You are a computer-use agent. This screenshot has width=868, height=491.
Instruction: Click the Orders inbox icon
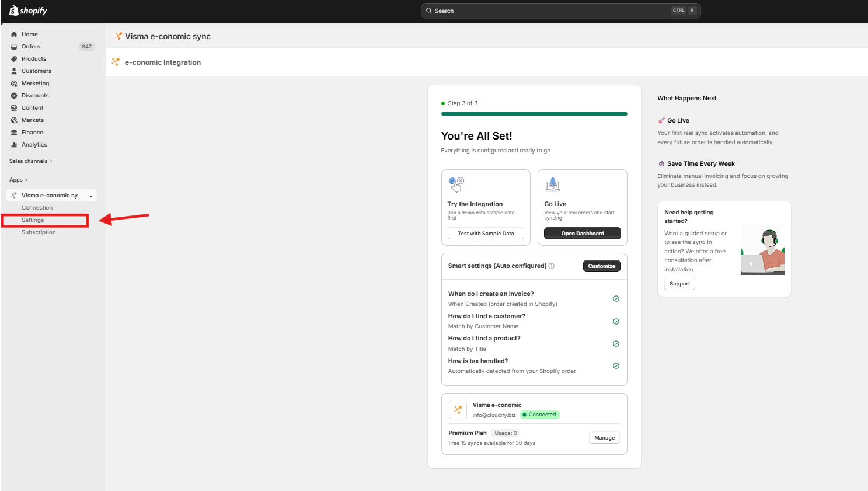click(14, 47)
